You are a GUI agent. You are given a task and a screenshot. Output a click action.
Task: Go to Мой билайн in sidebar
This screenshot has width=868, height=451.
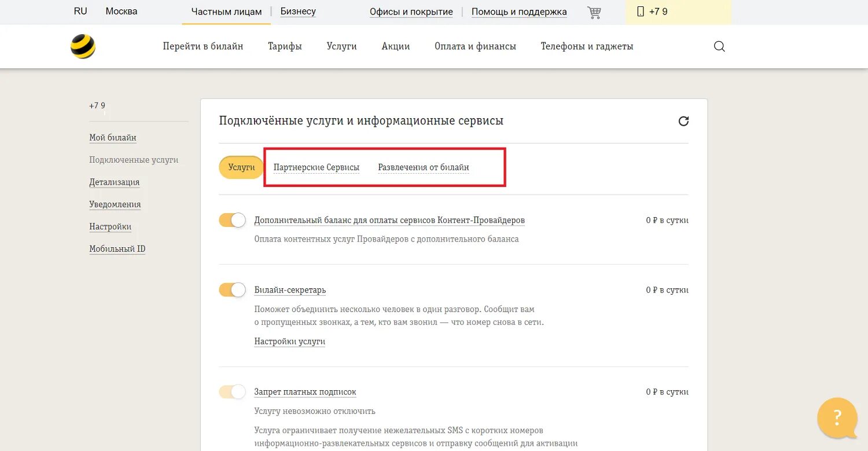pyautogui.click(x=113, y=138)
